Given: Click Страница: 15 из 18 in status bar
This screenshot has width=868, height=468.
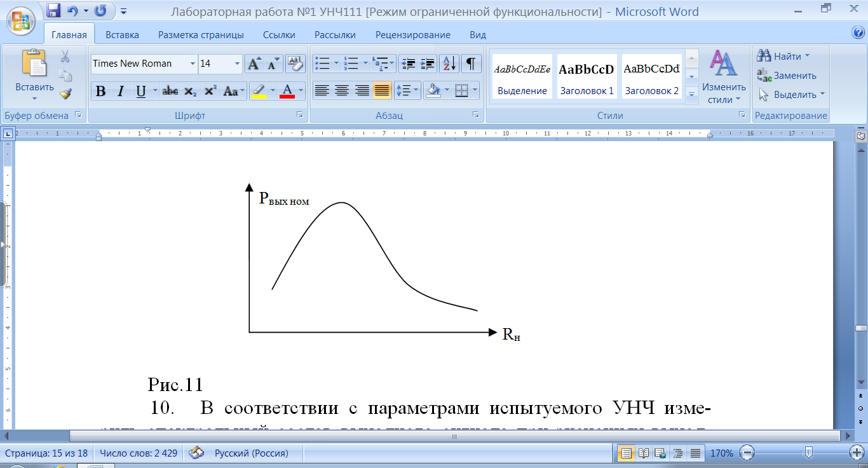Looking at the screenshot, I should click(x=47, y=453).
